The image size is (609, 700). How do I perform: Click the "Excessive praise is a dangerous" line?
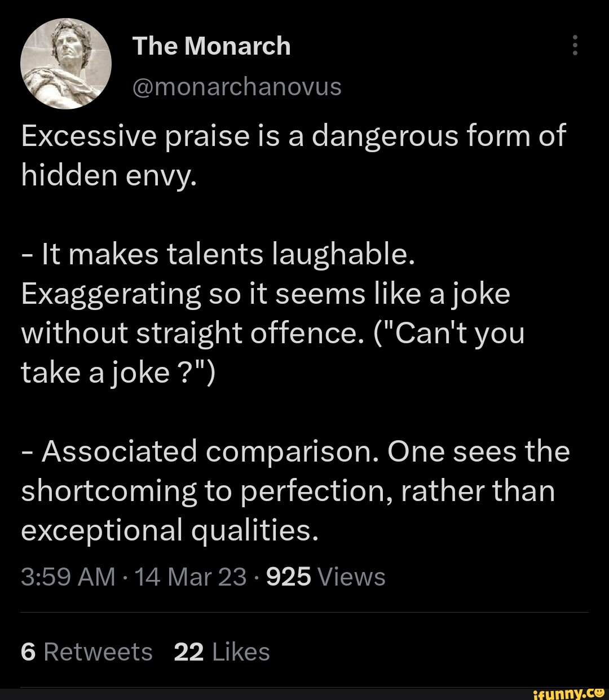[x=293, y=137]
